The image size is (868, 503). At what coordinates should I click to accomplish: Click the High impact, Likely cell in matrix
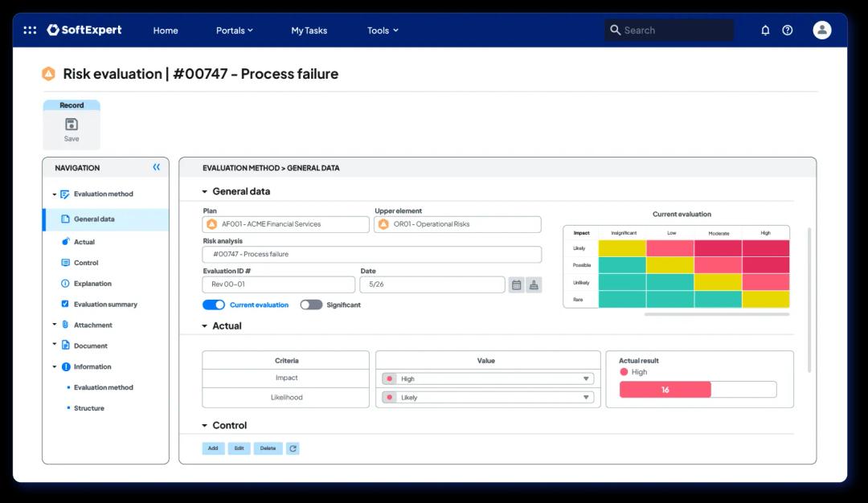[765, 248]
